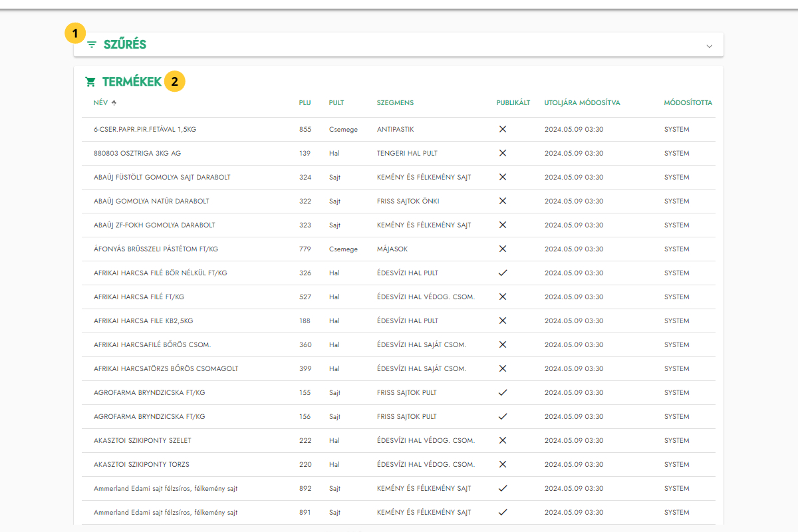Open the SZŰRÉS filter header

(125, 45)
